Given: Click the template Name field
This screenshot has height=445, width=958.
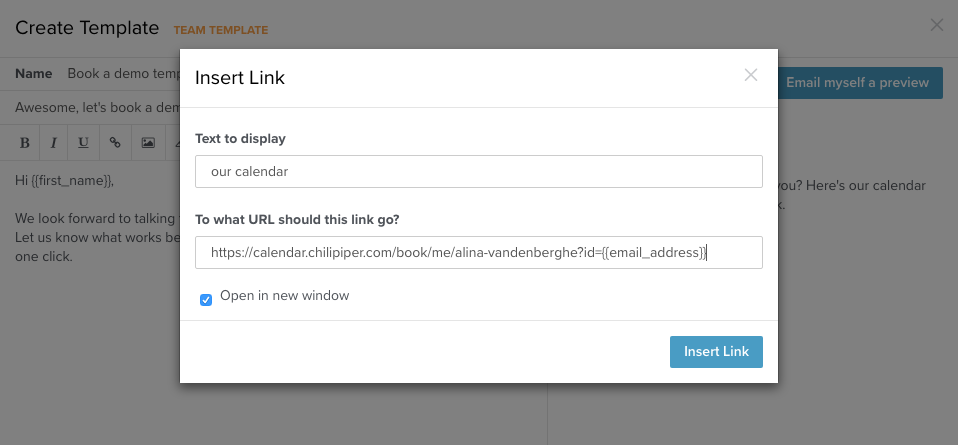Looking at the screenshot, I should 124,74.
